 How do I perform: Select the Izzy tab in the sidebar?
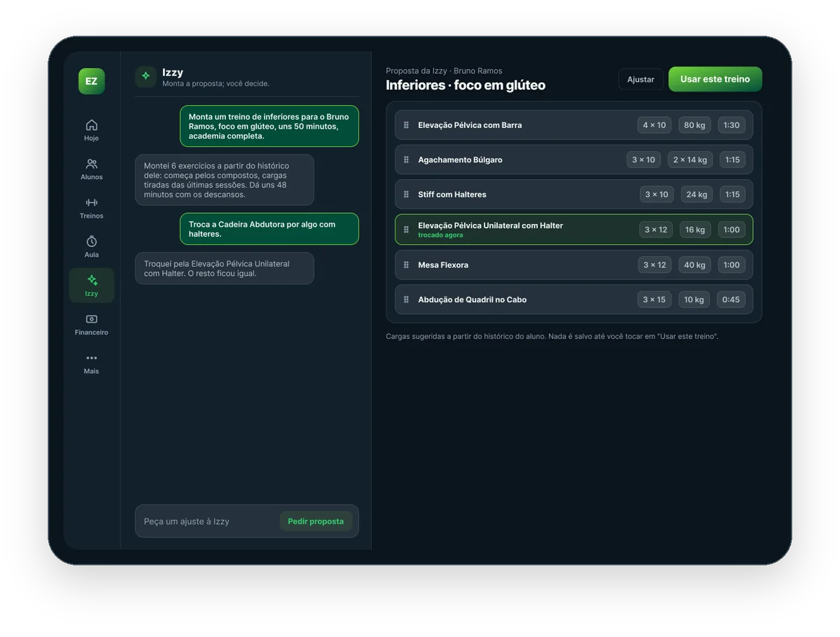coord(92,286)
